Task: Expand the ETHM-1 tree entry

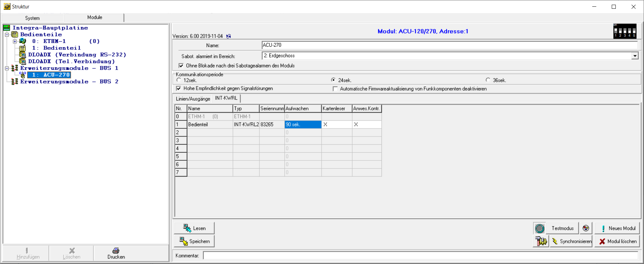Action: click(15, 41)
